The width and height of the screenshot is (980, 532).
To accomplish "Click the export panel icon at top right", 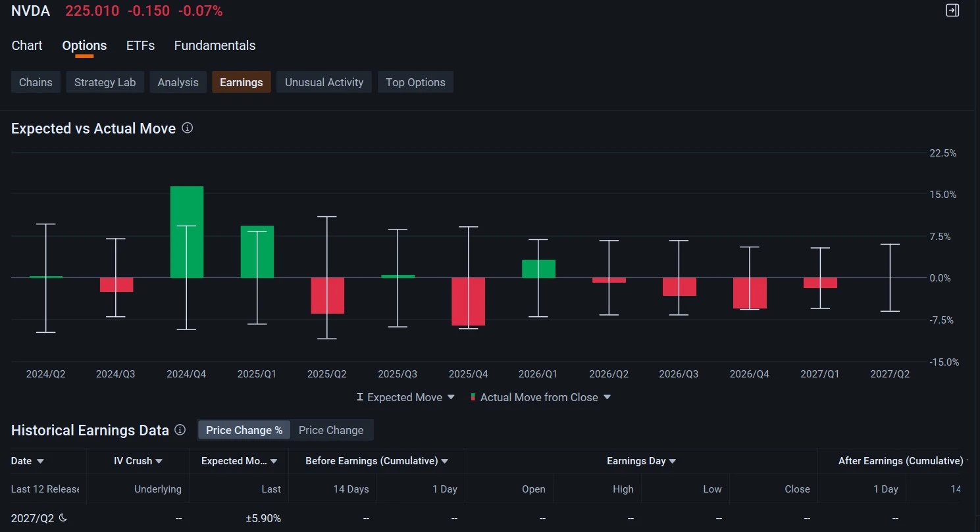I will pos(952,10).
